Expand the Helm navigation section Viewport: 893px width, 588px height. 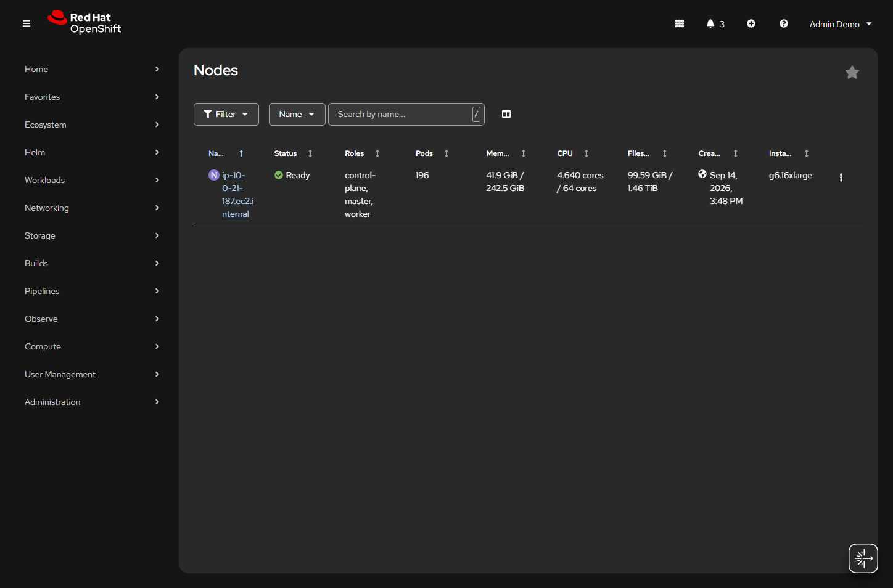tap(92, 152)
